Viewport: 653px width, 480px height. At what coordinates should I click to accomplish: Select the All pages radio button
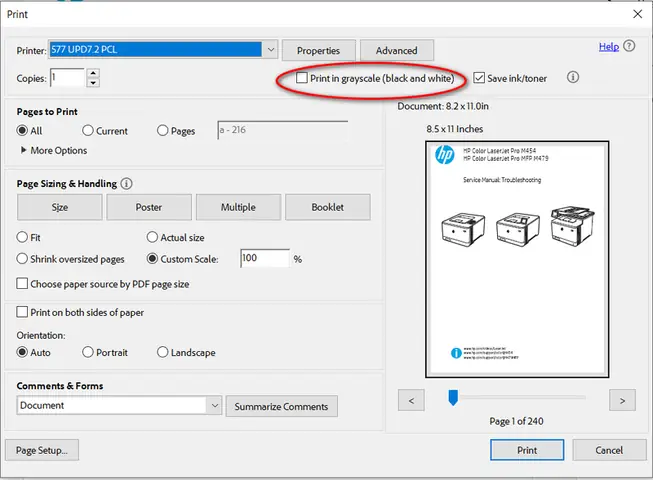pos(22,130)
